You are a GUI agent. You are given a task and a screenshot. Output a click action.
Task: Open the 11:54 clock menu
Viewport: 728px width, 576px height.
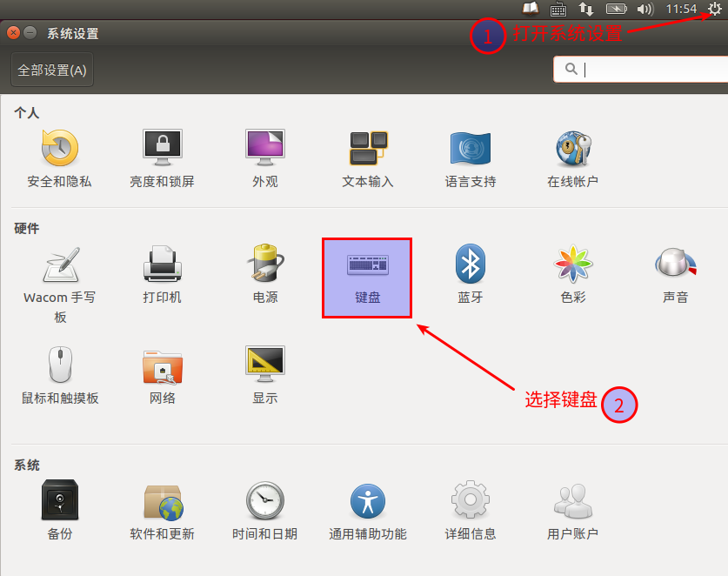point(681,9)
